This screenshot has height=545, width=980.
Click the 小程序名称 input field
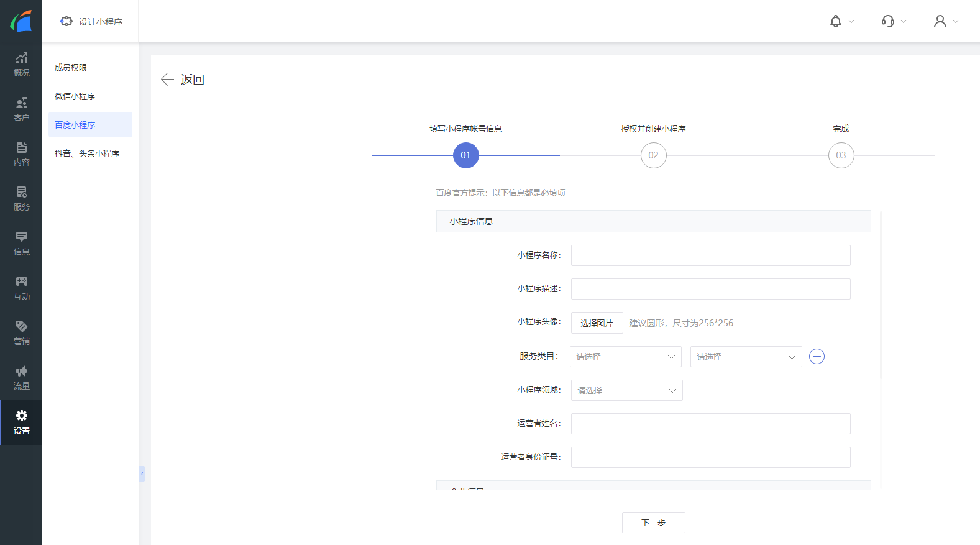[710, 255]
